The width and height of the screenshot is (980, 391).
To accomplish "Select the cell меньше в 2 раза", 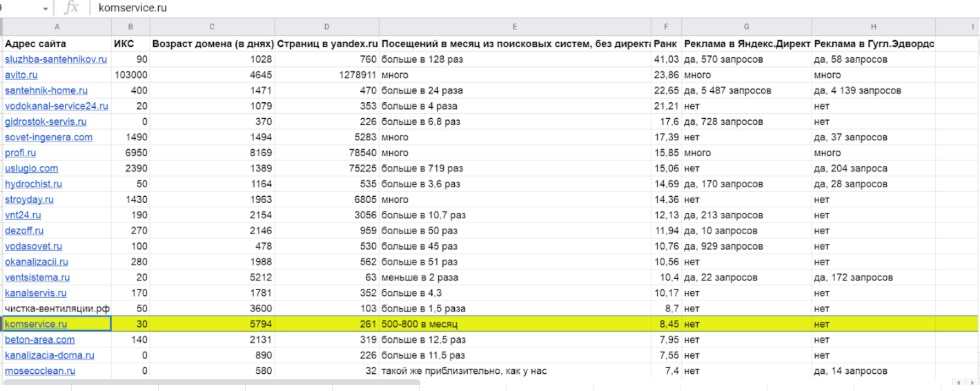I will pyautogui.click(x=515, y=277).
